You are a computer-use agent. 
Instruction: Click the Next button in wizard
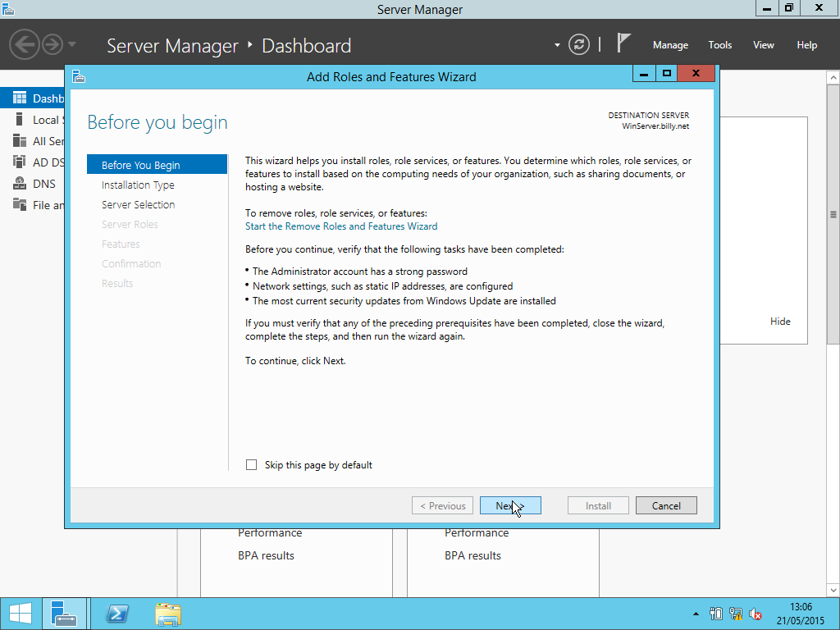click(x=510, y=505)
